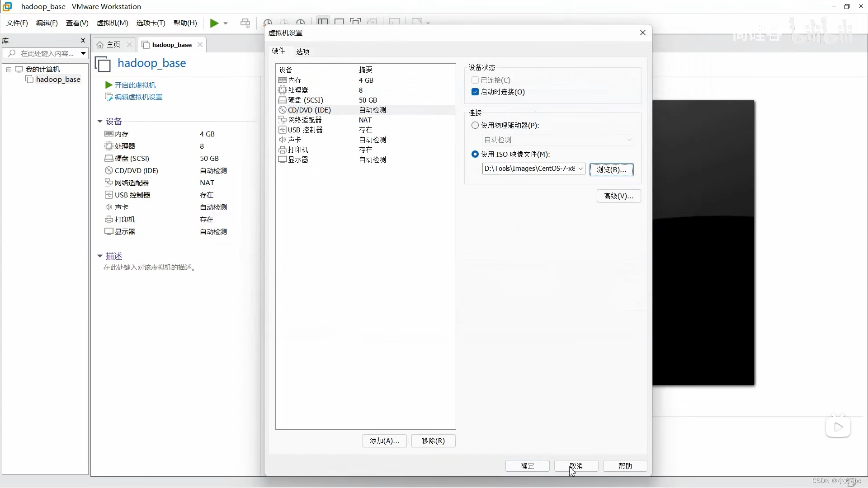Open the library search dropdown arrow
This screenshot has width=868, height=488.
click(x=83, y=53)
